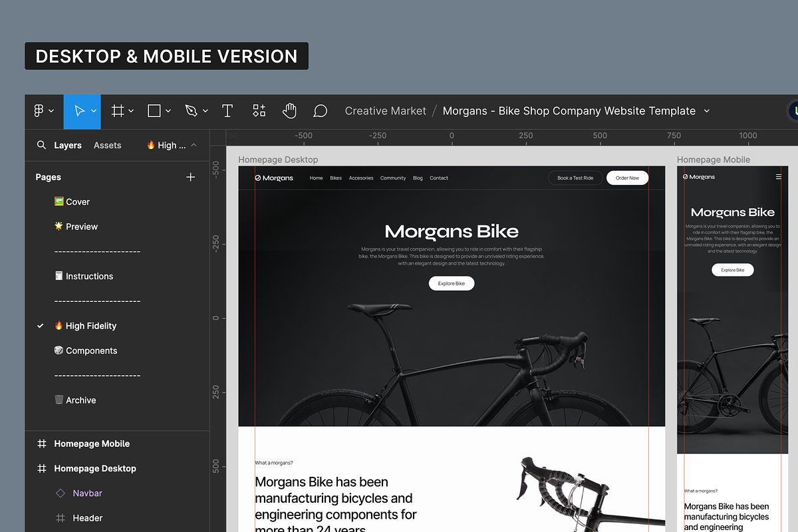798x532 pixels.
Task: Click Explore Bike button on mobile frame
Action: pos(733,270)
